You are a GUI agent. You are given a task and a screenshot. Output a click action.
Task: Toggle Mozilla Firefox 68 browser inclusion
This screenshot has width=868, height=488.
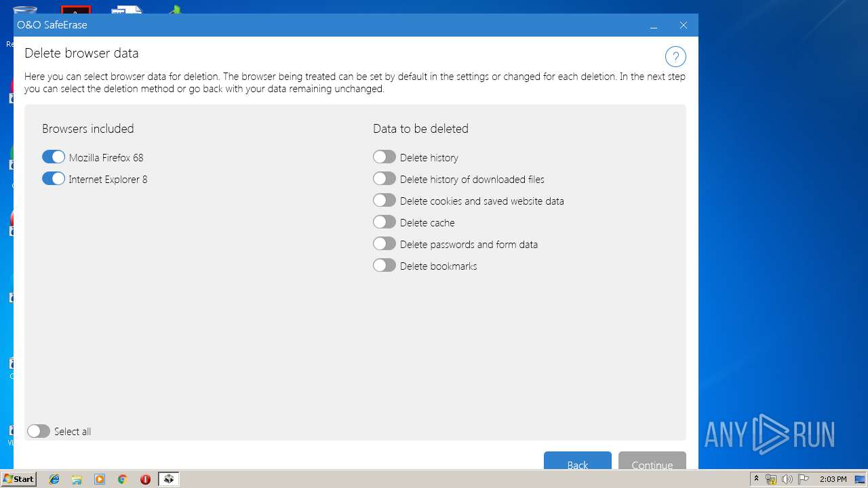(54, 157)
